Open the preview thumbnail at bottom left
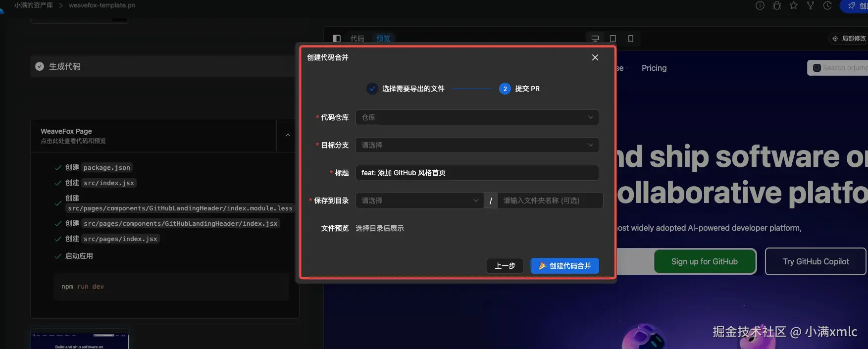The height and width of the screenshot is (349, 868). (80, 340)
